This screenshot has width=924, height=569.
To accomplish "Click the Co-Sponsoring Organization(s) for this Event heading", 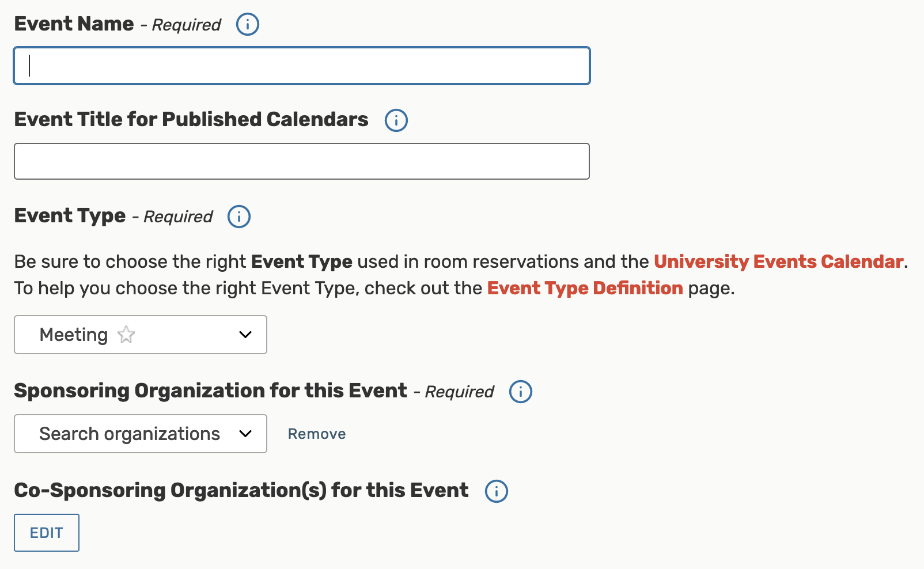I will point(241,491).
